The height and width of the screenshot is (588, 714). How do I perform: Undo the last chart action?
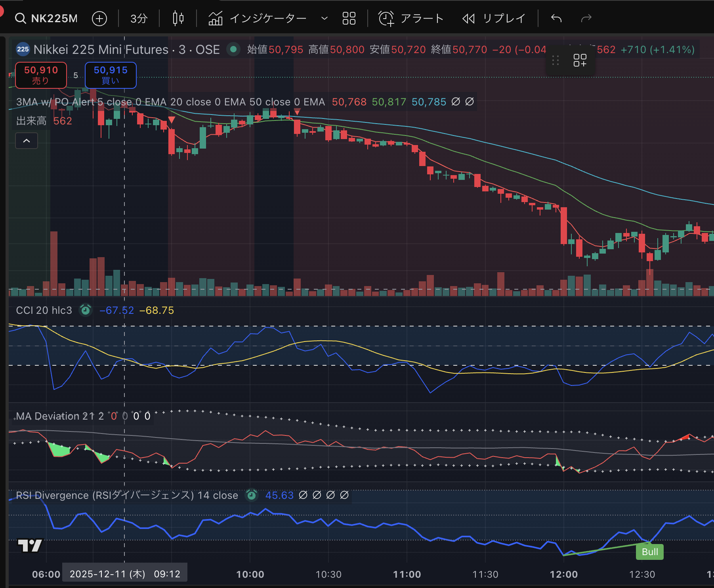[556, 18]
